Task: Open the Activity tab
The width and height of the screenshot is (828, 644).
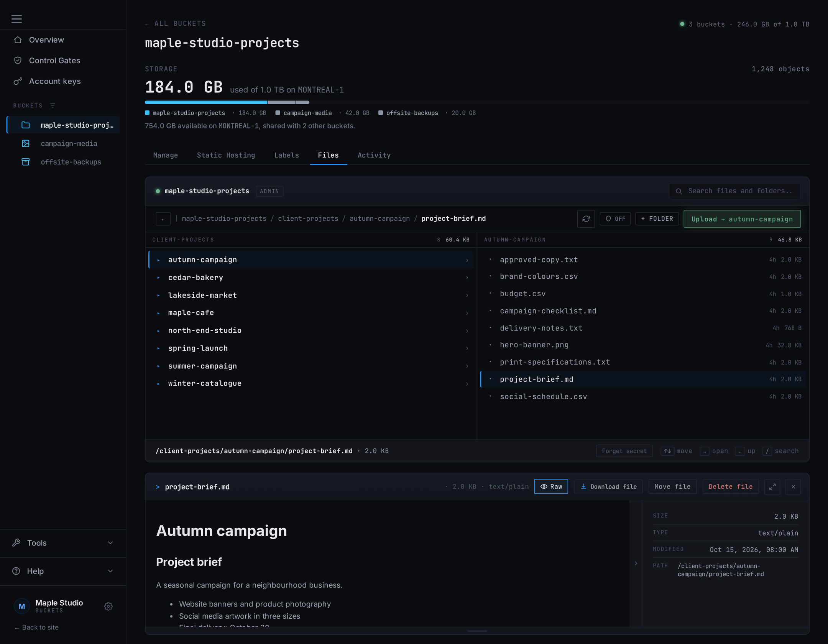Action: point(374,155)
